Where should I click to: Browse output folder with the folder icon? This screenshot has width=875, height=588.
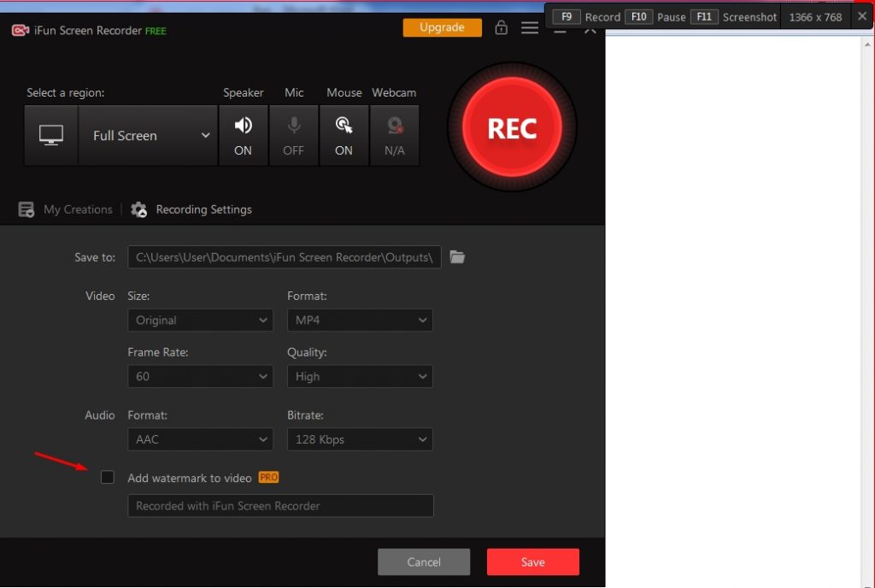pos(458,257)
